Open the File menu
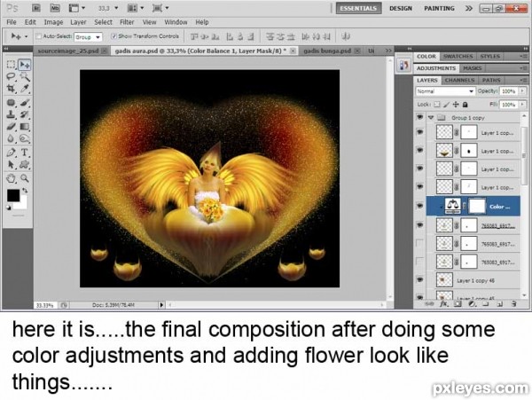 coord(12,22)
